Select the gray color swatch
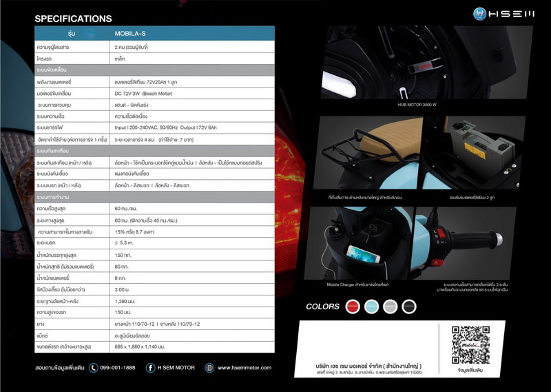This screenshot has width=551, height=392. click(x=390, y=307)
